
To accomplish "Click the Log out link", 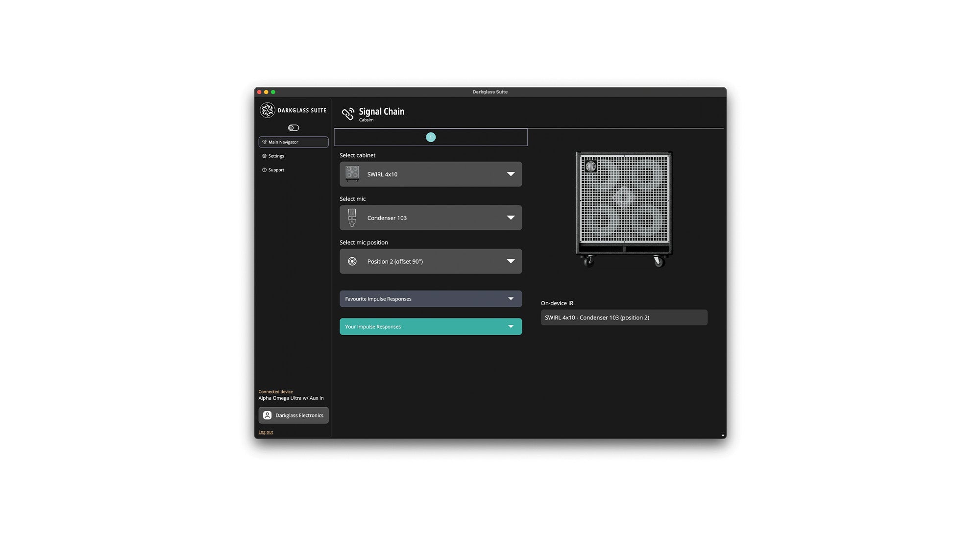I will click(266, 432).
